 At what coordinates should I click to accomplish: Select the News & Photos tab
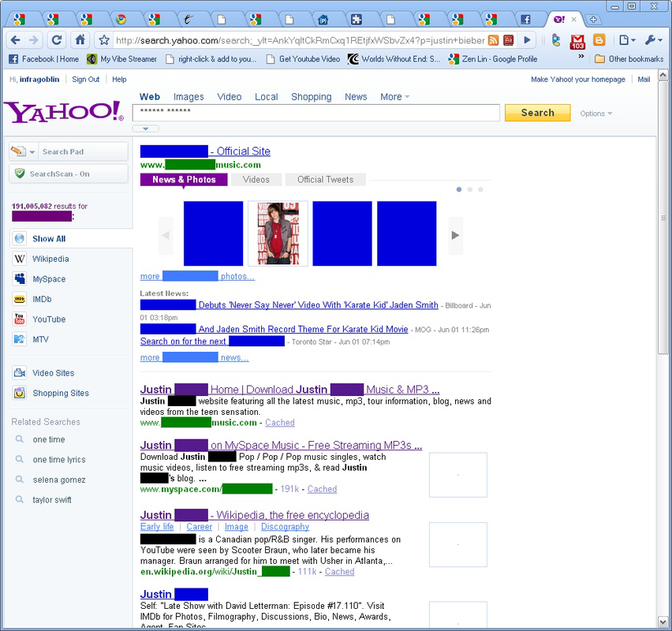[x=184, y=180]
